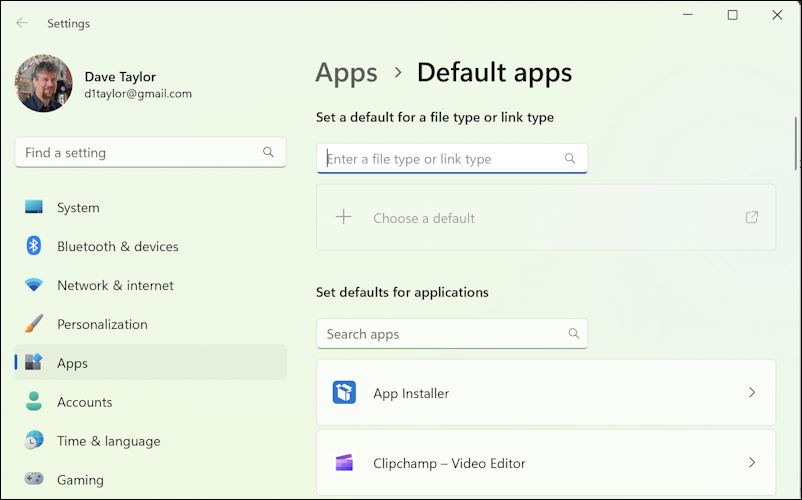Expand Clipchamp – Video Editor chevron
This screenshot has width=802, height=500.
(752, 463)
